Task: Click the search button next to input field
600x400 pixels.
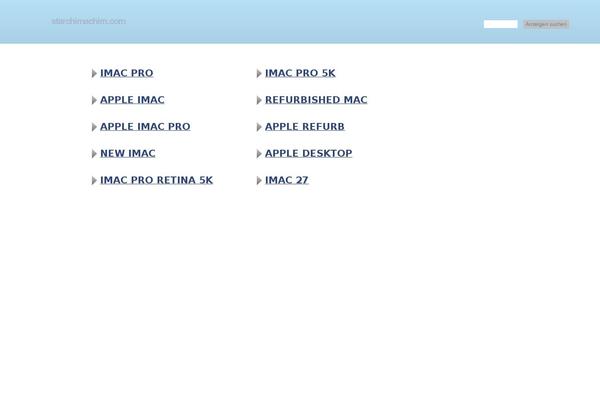Action: point(546,24)
